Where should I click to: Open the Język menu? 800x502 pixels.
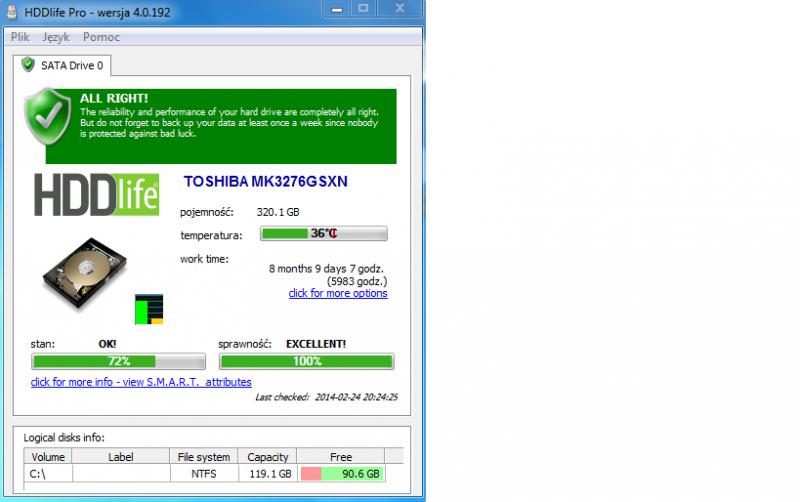click(x=56, y=37)
